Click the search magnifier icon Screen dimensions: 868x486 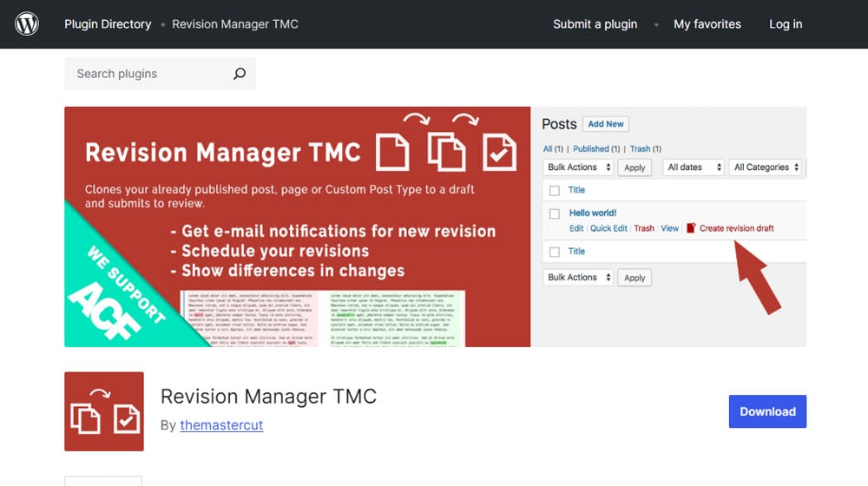[x=240, y=74]
